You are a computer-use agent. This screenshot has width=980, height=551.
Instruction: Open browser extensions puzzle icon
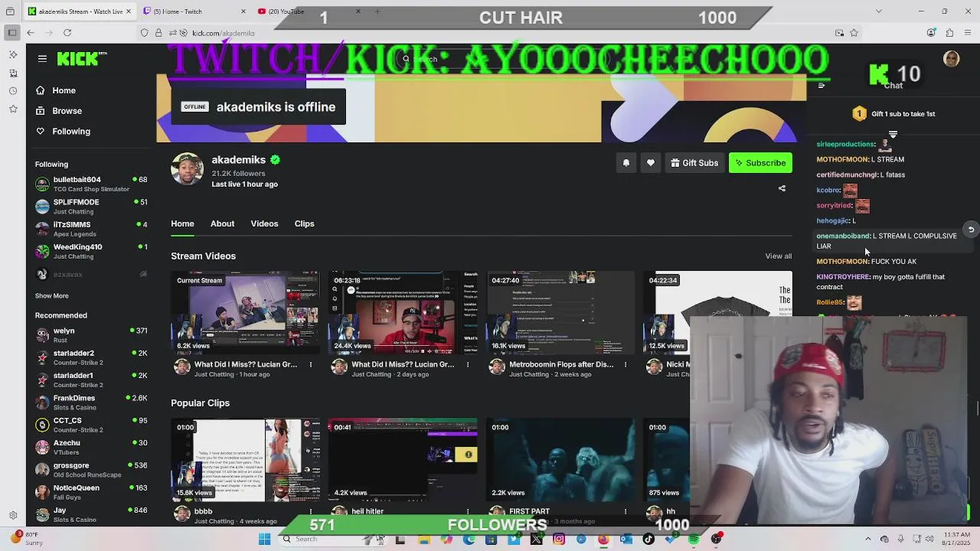tap(949, 33)
